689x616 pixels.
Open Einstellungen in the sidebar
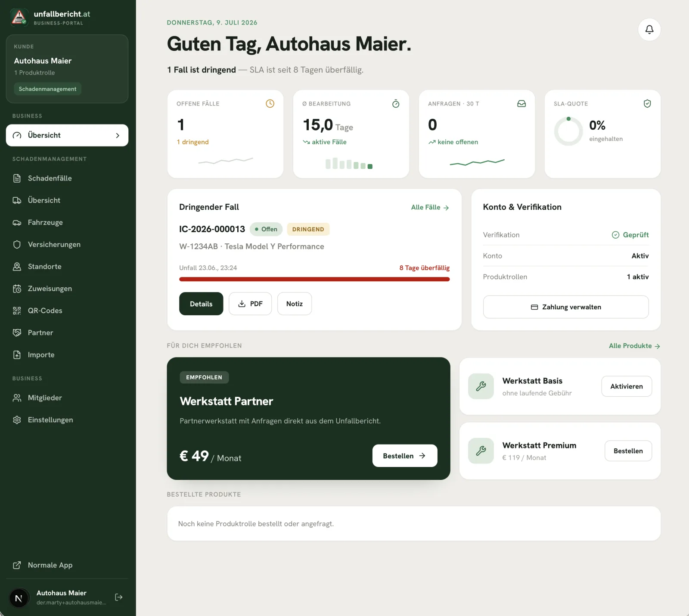point(67,420)
